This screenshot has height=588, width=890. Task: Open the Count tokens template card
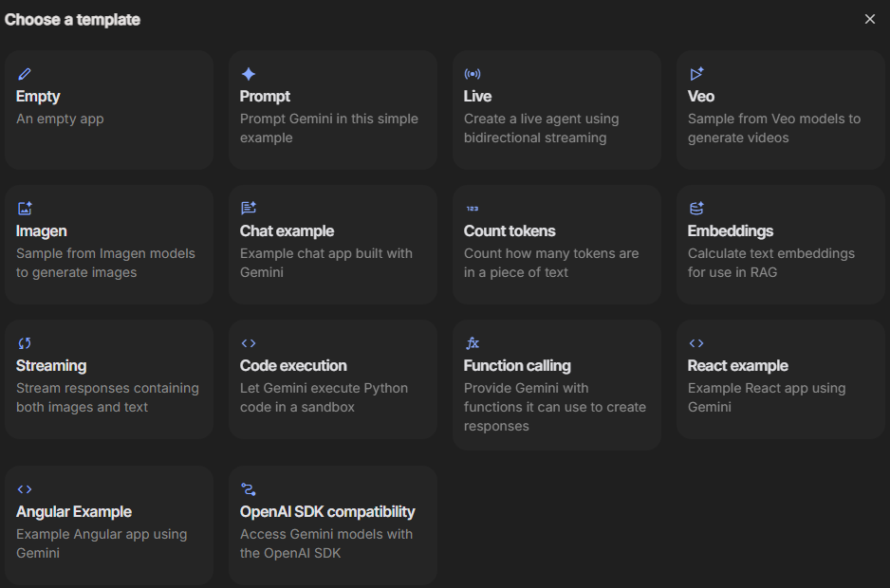[557, 245]
